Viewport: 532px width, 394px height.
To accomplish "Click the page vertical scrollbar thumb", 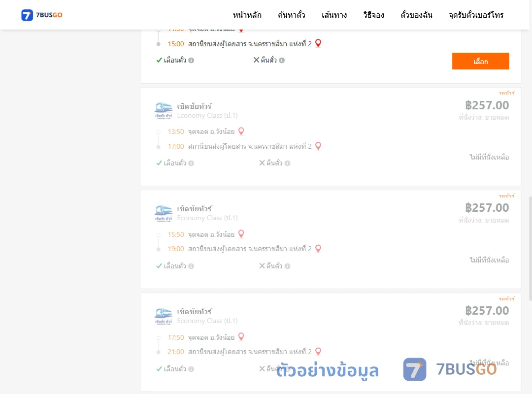I will click(531, 248).
